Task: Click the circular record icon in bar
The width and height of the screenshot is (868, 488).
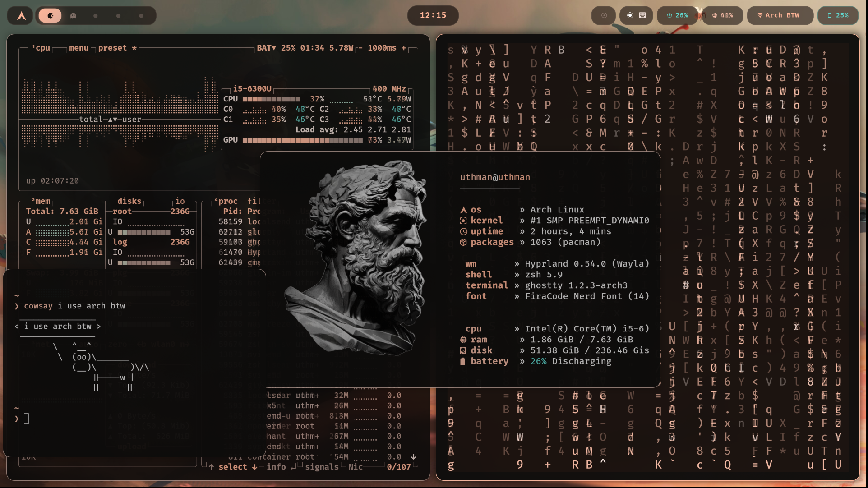Action: 604,15
